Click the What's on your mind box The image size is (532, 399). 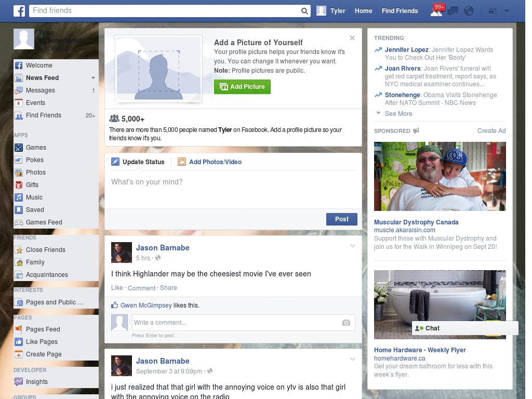233,189
